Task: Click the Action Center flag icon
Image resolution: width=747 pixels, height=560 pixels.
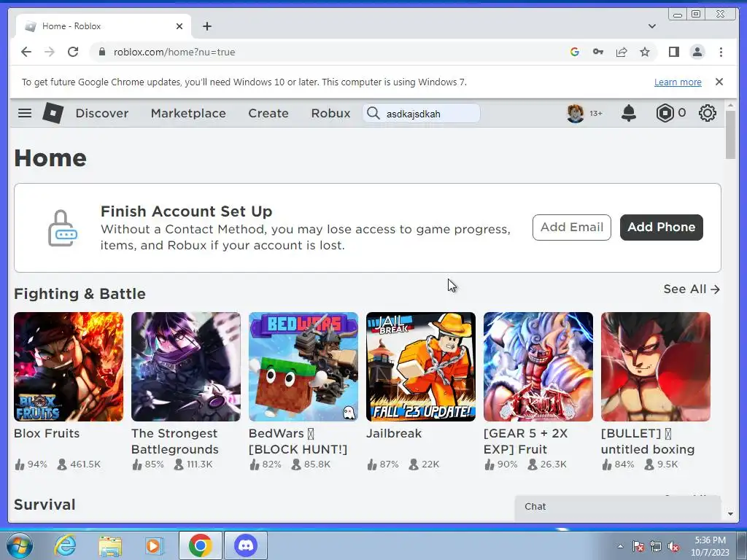Action: 638,547
